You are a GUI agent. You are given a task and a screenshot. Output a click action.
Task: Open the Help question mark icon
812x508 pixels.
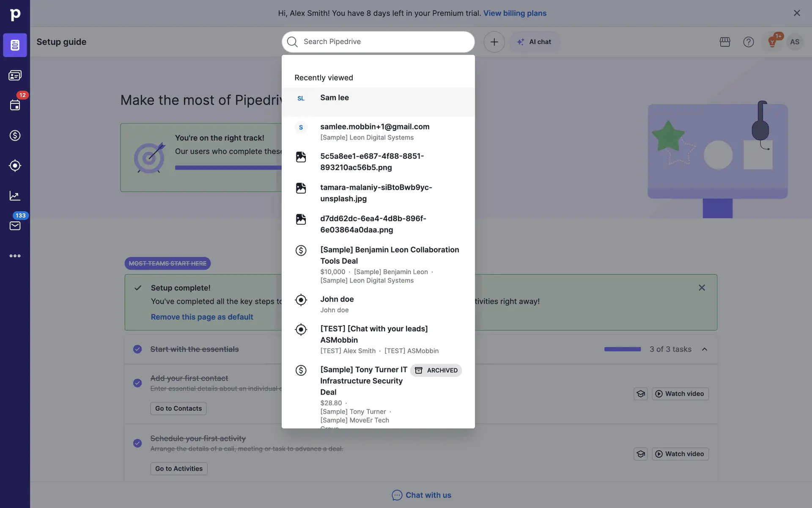tap(749, 42)
